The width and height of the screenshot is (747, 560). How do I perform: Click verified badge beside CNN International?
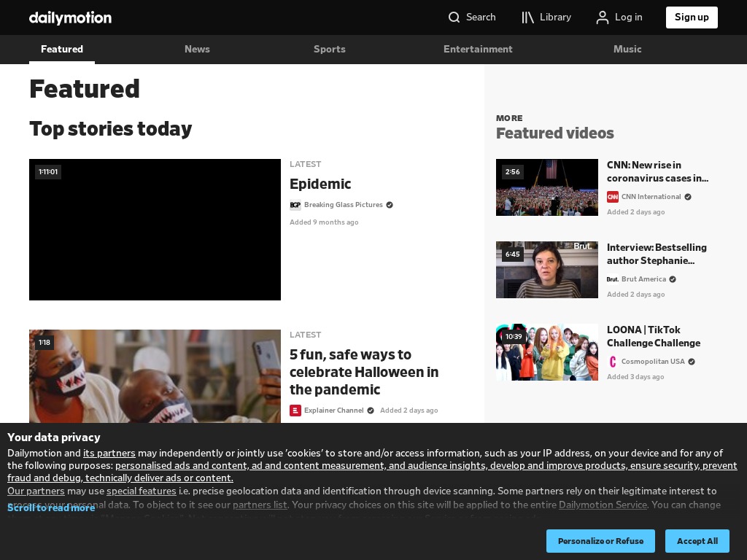(688, 197)
